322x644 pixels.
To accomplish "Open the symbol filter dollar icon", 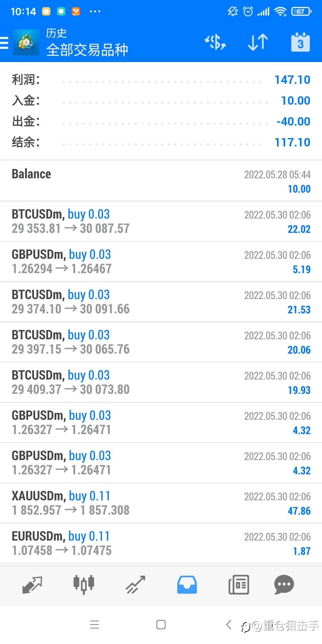I will pos(215,42).
